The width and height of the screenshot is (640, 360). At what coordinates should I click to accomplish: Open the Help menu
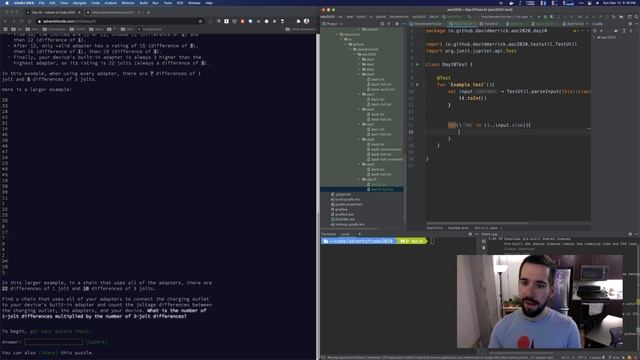tap(209, 3)
